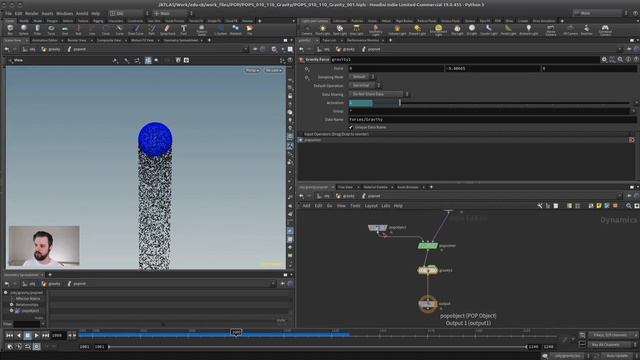Select the gravity1 node

point(427,270)
